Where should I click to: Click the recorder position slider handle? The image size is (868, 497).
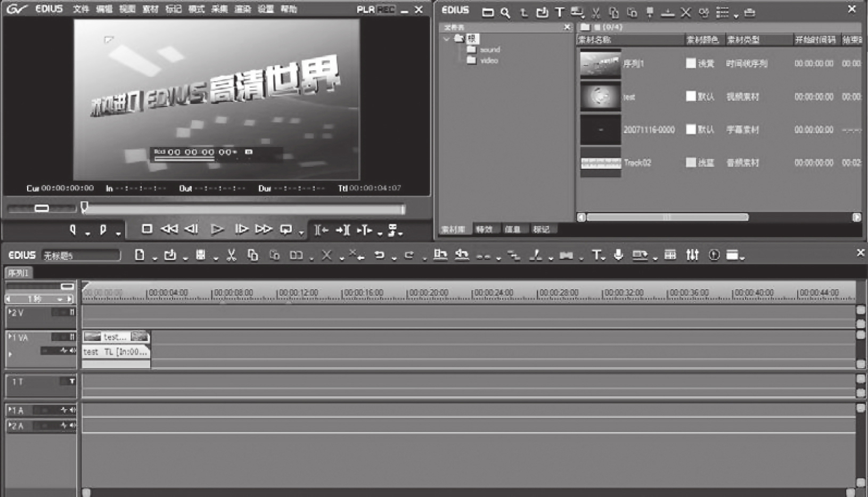click(x=84, y=207)
